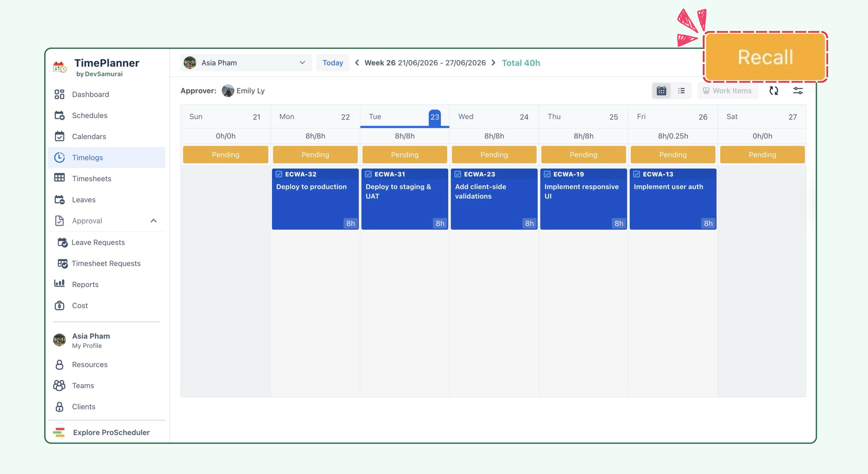Viewport: 868px width, 474px height.
Task: Open the filter settings sliders icon
Action: pos(798,91)
